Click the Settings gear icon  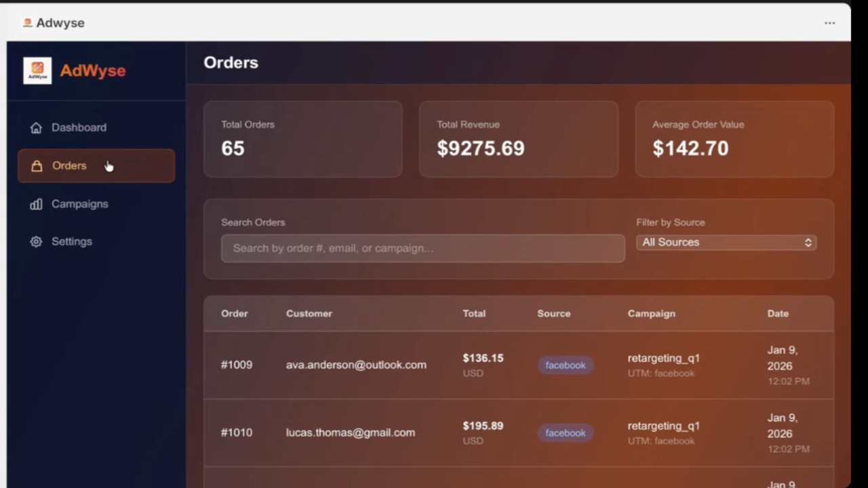click(36, 241)
